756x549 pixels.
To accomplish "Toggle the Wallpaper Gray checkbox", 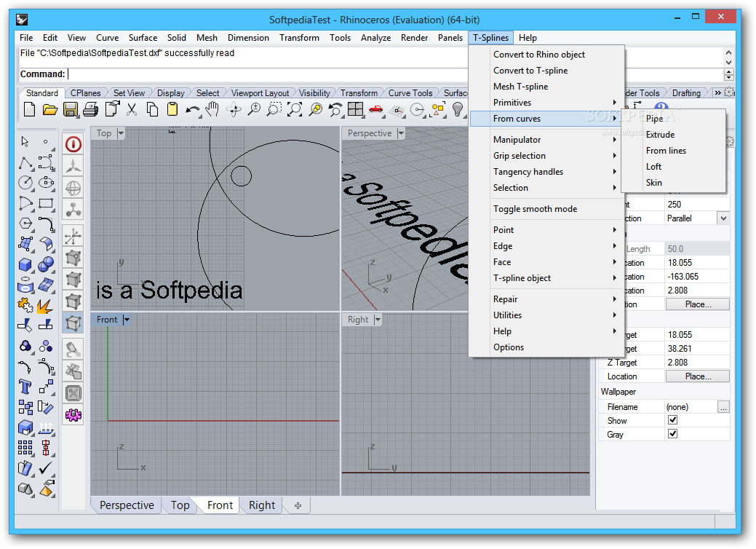I will click(x=672, y=434).
